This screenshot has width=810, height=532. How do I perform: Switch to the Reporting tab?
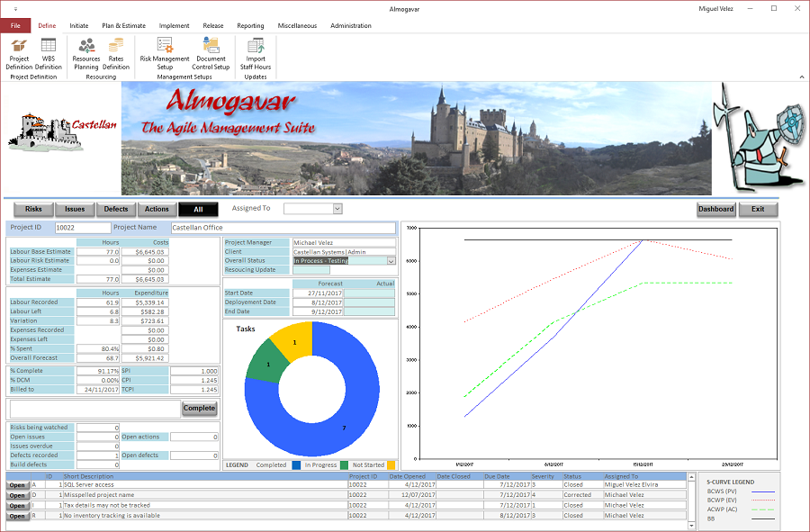(250, 25)
